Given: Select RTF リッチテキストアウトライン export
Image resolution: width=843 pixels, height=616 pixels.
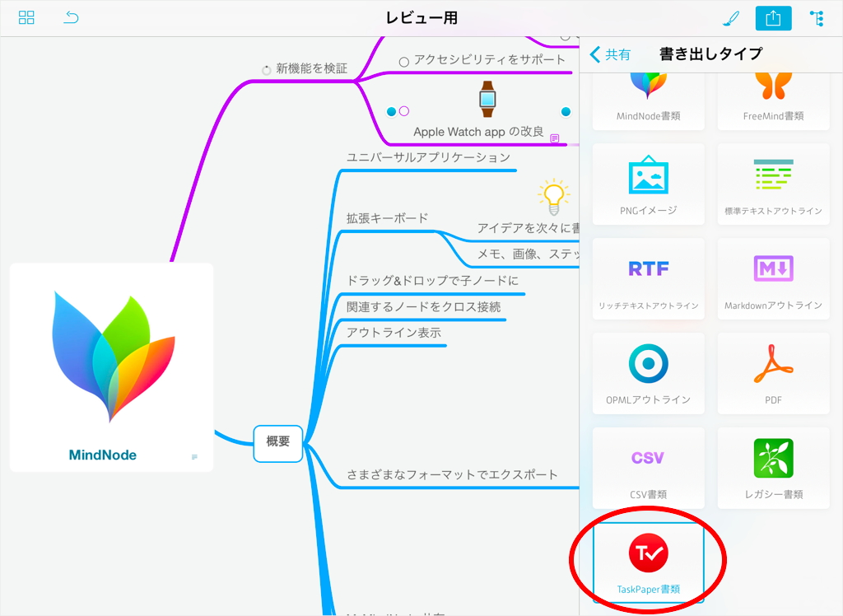Looking at the screenshot, I should (649, 278).
